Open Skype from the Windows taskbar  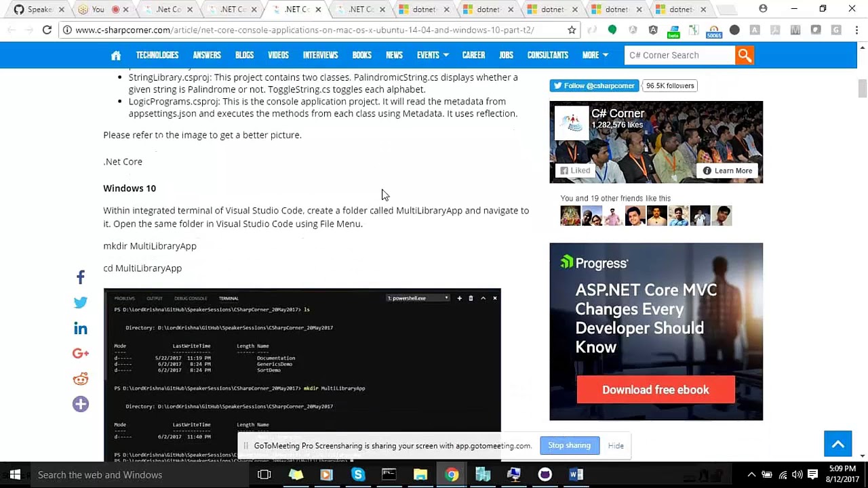pos(358,474)
